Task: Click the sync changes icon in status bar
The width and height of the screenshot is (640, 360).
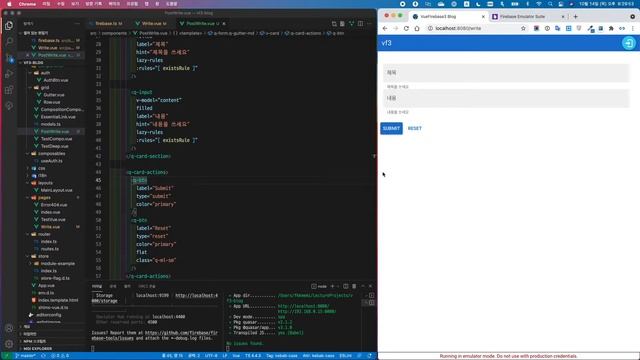Action: click(x=43, y=356)
